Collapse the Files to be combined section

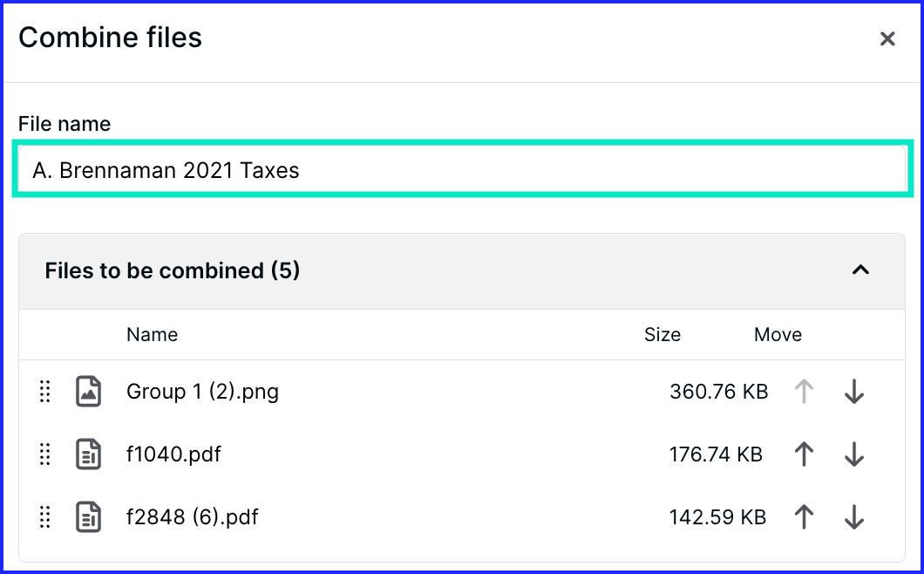coord(860,270)
